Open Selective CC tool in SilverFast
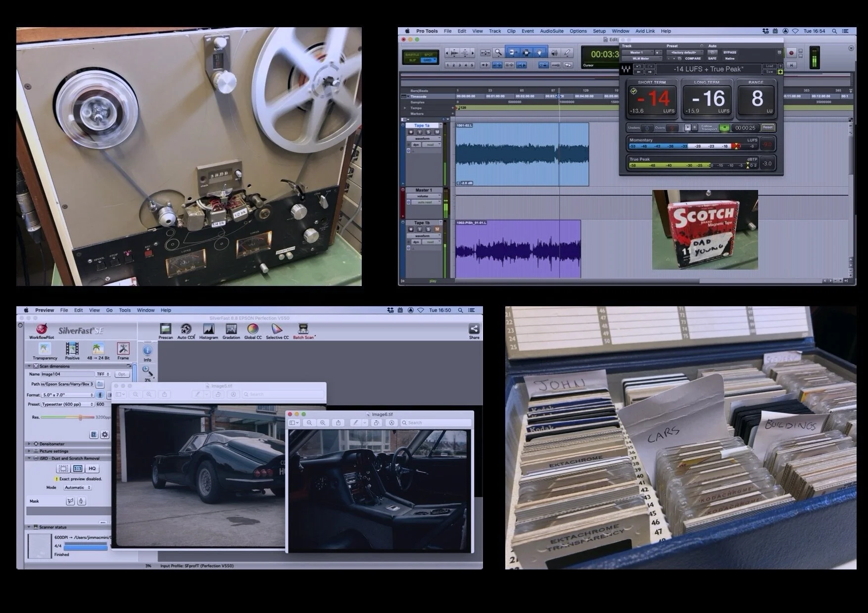The width and height of the screenshot is (868, 613). click(277, 331)
